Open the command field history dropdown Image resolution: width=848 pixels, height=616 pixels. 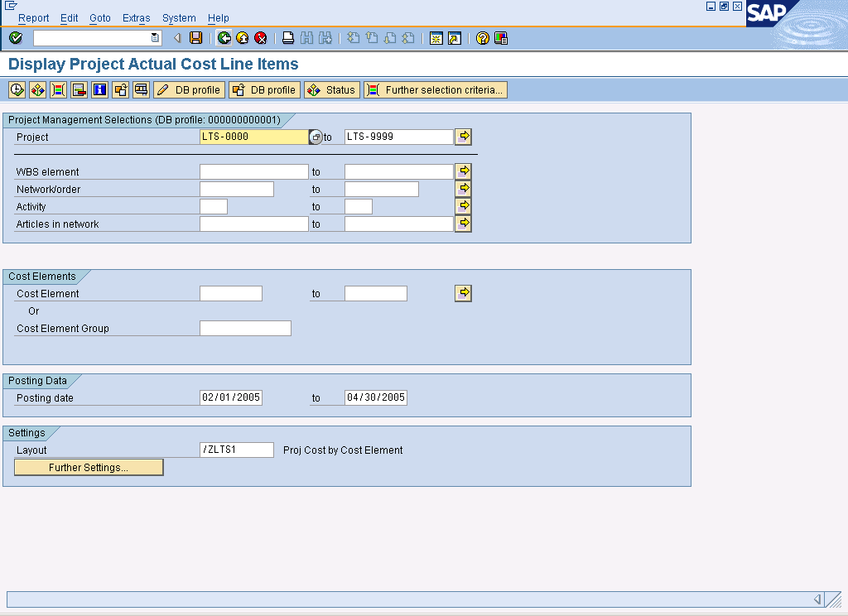click(155, 38)
